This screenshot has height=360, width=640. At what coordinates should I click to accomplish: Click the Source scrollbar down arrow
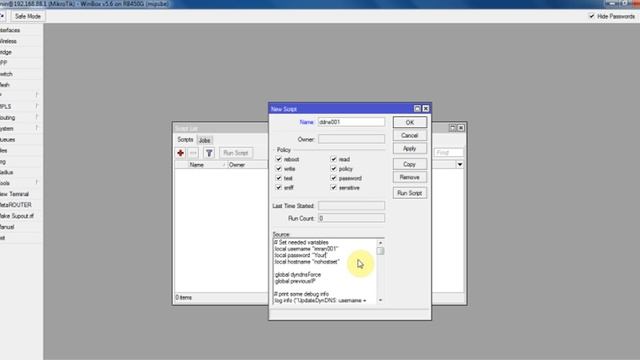click(x=380, y=300)
